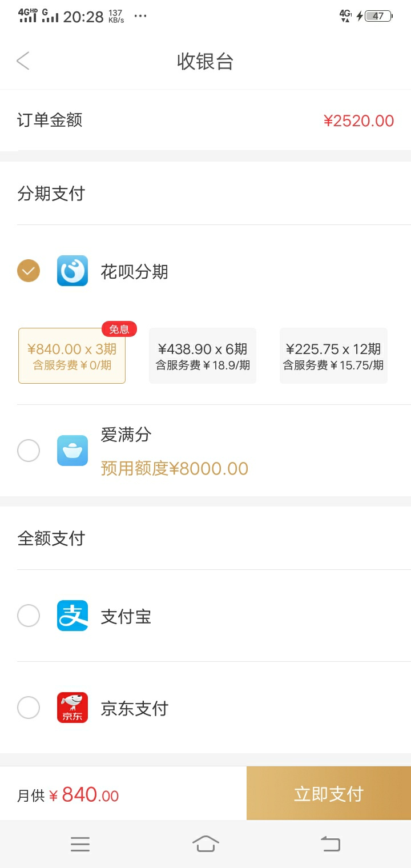The height and width of the screenshot is (868, 411).
Task: Select the 京东支付 radio button
Action: coord(29,708)
